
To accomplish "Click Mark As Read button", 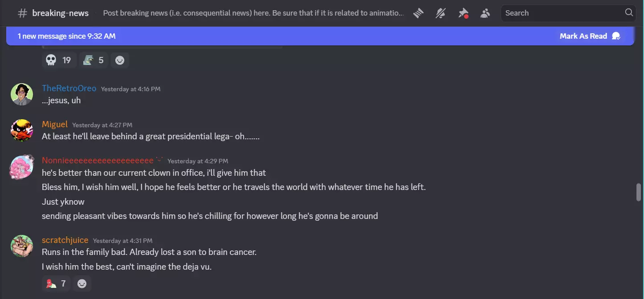I will tap(590, 36).
